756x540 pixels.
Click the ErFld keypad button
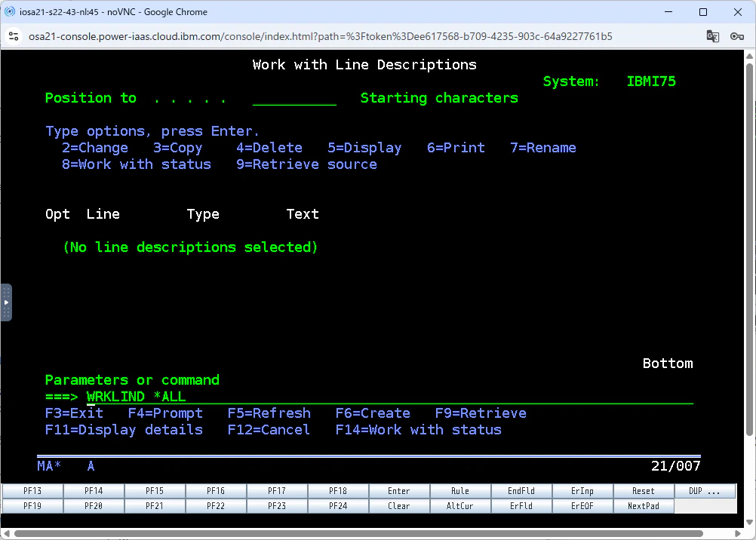521,506
